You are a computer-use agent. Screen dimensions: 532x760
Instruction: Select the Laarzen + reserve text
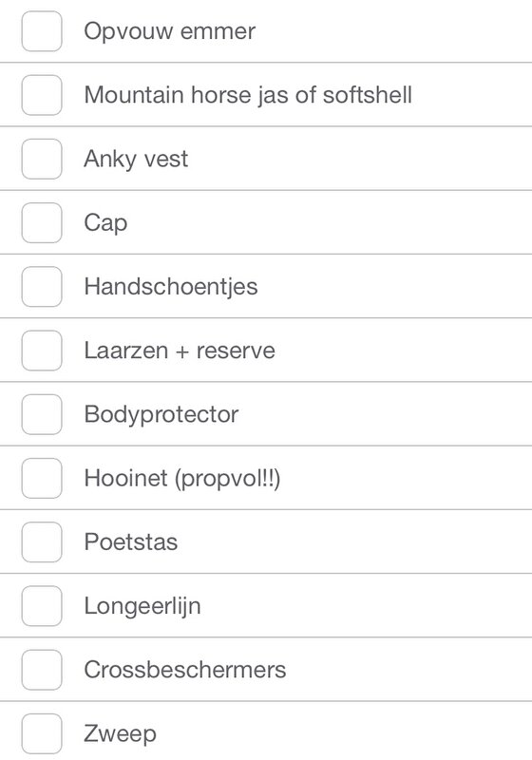tap(180, 351)
